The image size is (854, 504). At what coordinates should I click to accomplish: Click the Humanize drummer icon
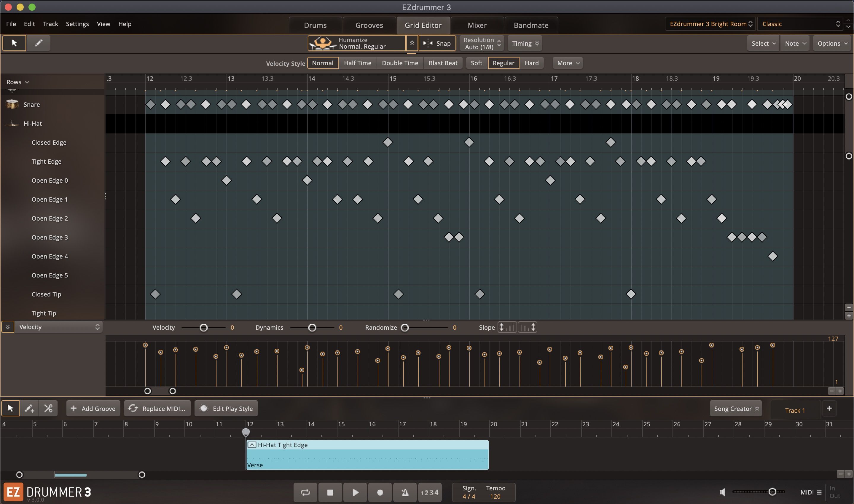[x=322, y=43]
